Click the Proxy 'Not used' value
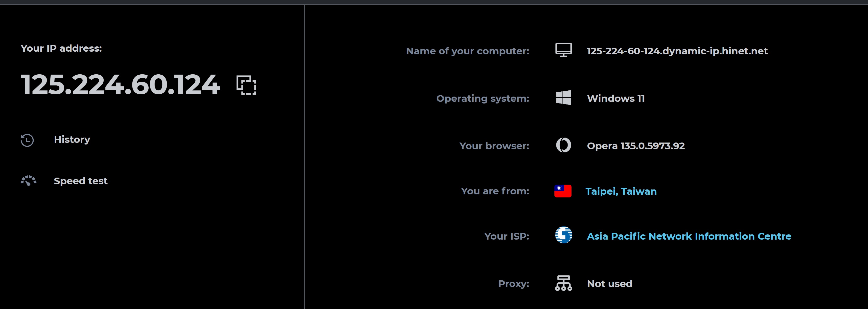 click(x=609, y=284)
